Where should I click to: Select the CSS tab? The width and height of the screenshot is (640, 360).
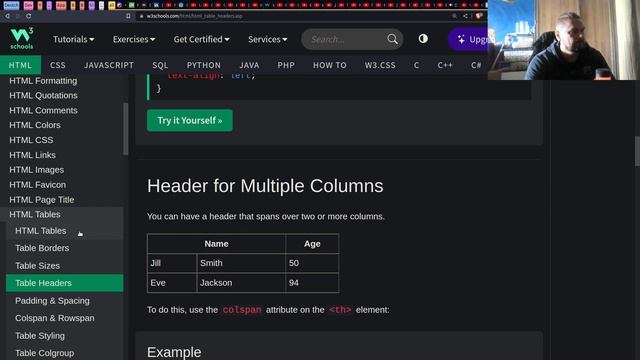(x=58, y=65)
